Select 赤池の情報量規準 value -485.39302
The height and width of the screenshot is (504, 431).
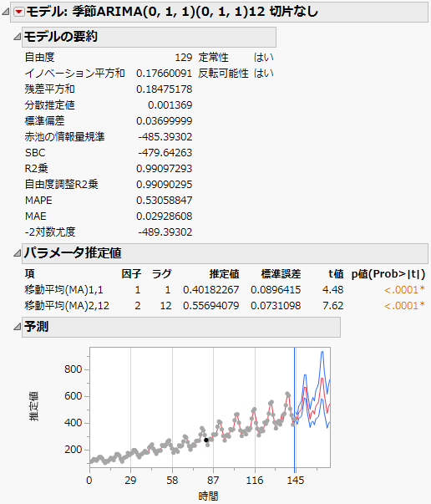tap(165, 137)
